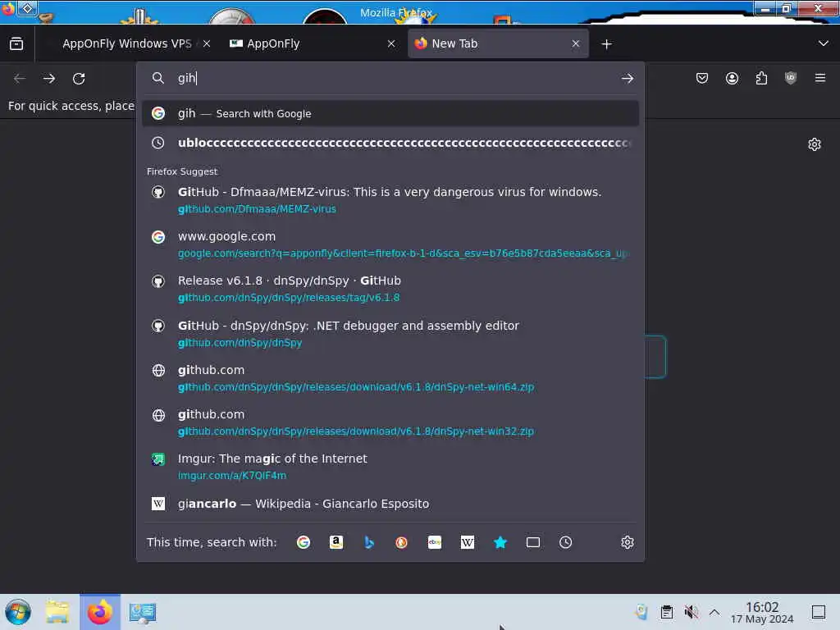Search this time with Wikipedia
Viewport: 840px width, 630px height.
coord(467,542)
